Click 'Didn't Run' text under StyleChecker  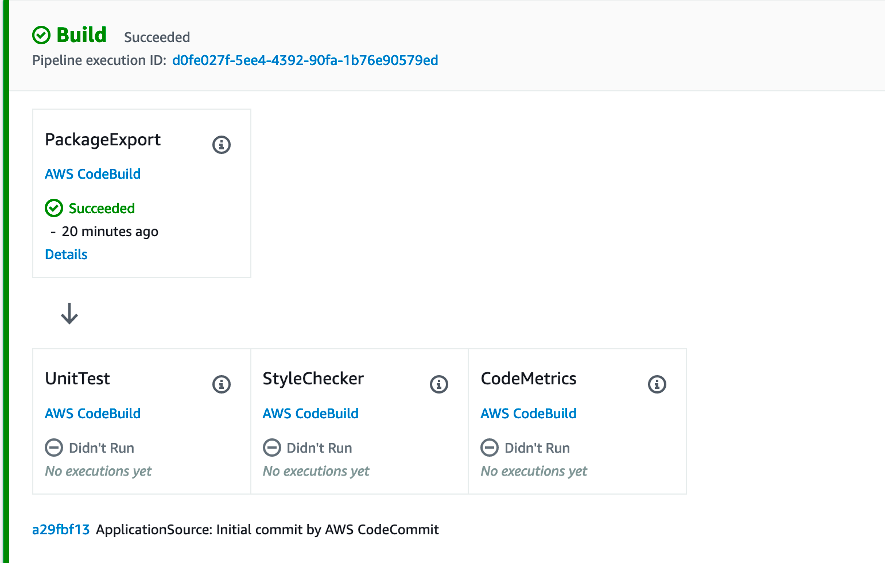(319, 448)
